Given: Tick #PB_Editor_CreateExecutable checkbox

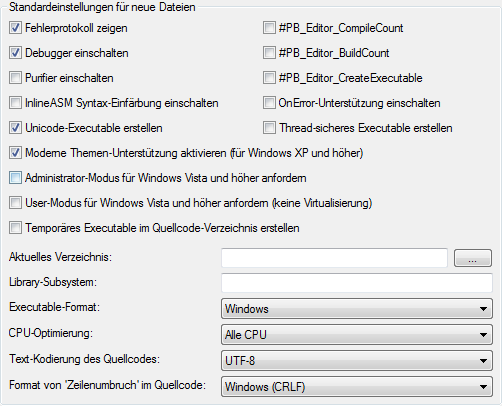Looking at the screenshot, I should 269,78.
